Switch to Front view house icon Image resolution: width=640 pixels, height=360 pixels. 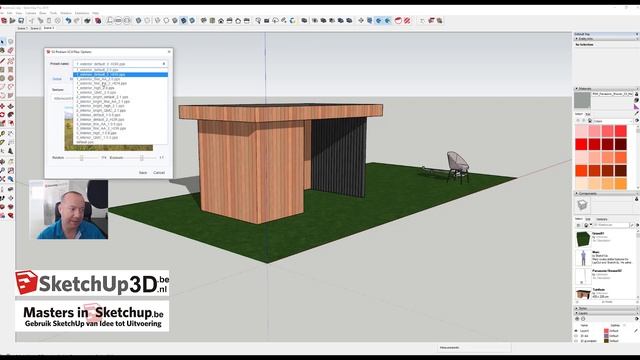point(221,20)
